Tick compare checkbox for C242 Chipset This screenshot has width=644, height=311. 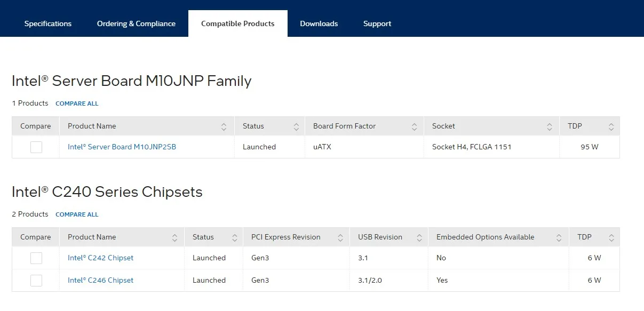click(36, 258)
